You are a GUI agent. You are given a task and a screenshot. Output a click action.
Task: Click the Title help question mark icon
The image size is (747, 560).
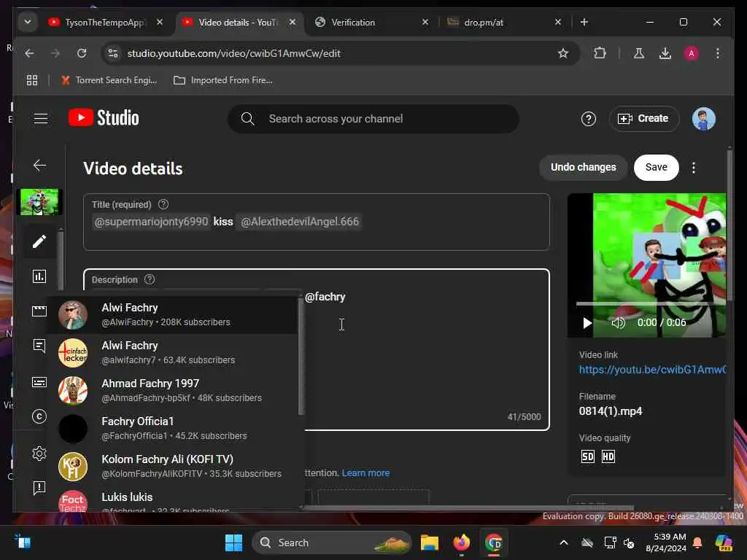[163, 204]
